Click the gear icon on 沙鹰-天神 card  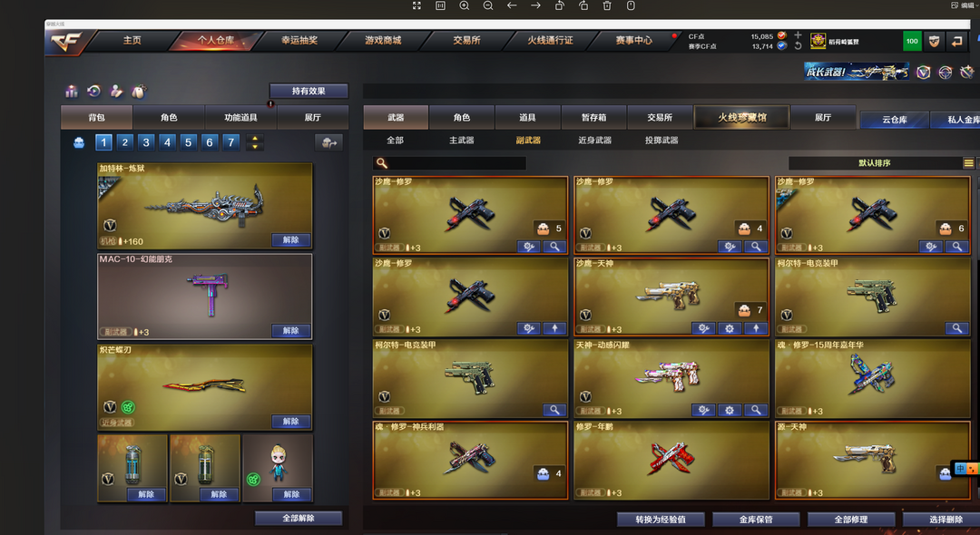(x=730, y=328)
